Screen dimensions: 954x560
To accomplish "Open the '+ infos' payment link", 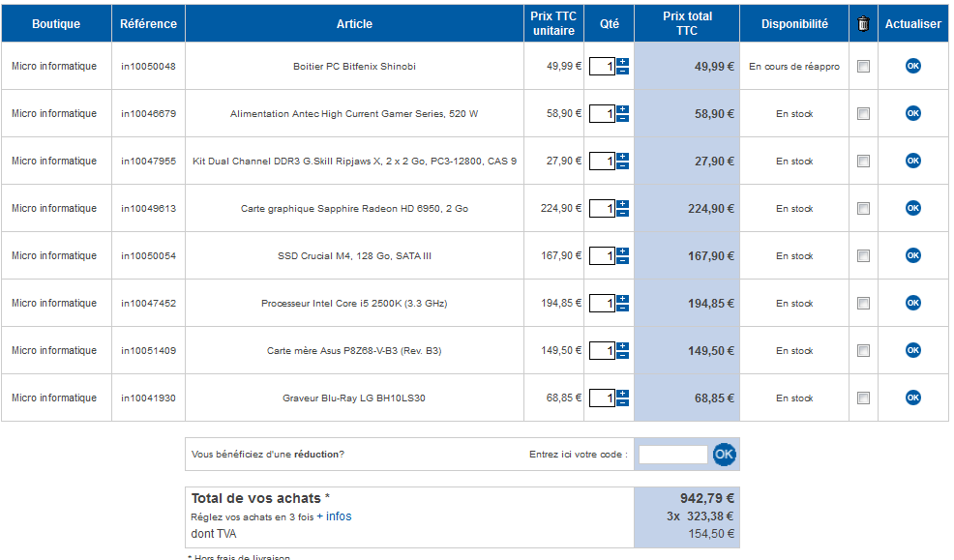I will pos(334,516).
